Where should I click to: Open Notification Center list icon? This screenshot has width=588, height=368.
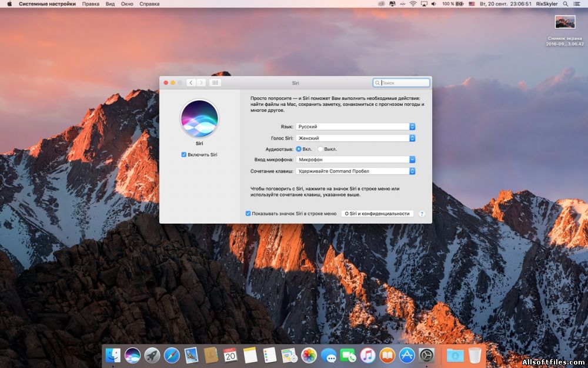(577, 4)
